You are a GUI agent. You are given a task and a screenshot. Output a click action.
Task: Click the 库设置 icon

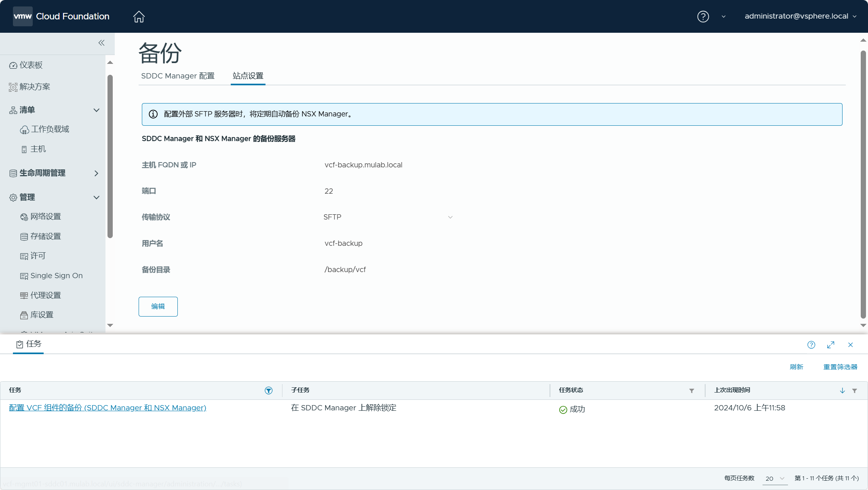click(x=24, y=315)
